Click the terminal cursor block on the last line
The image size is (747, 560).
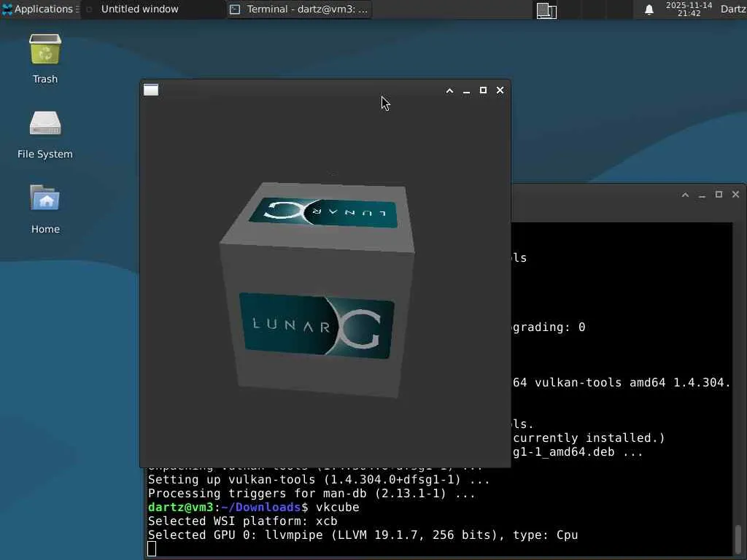click(x=152, y=548)
